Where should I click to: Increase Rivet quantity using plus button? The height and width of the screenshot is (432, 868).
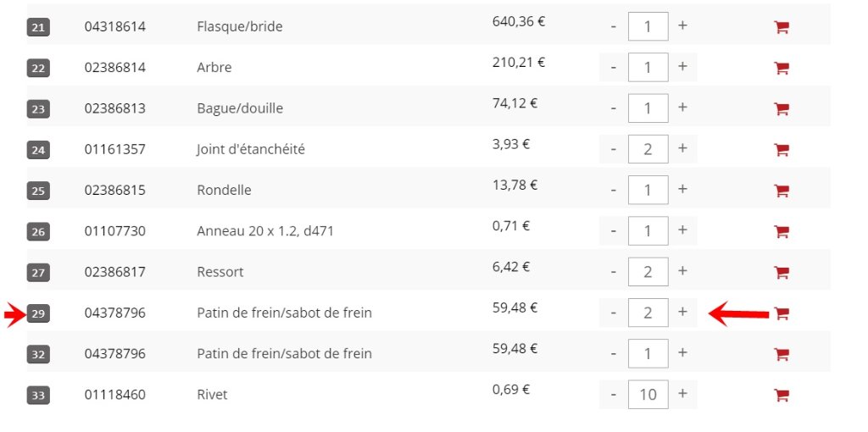(x=682, y=394)
